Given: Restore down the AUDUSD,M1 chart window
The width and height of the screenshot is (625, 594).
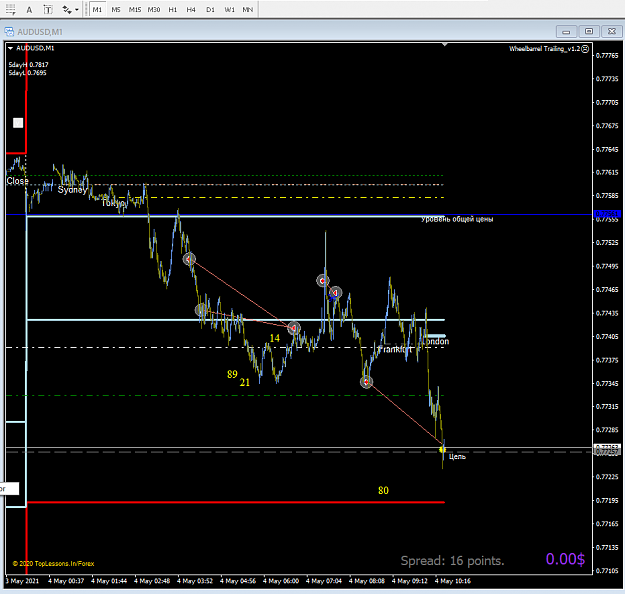Looking at the screenshot, I should point(589,31).
